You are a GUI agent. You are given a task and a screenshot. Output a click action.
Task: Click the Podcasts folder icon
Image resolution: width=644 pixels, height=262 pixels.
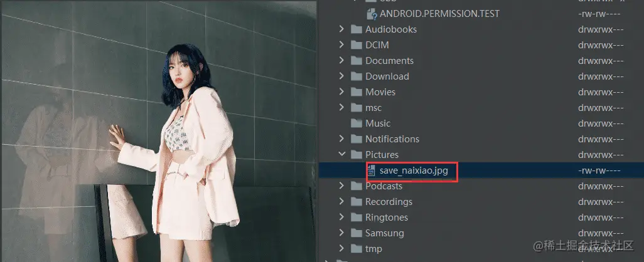[x=356, y=186]
